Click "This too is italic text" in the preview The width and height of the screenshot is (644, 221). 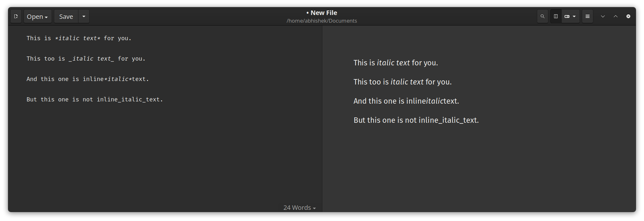(402, 82)
